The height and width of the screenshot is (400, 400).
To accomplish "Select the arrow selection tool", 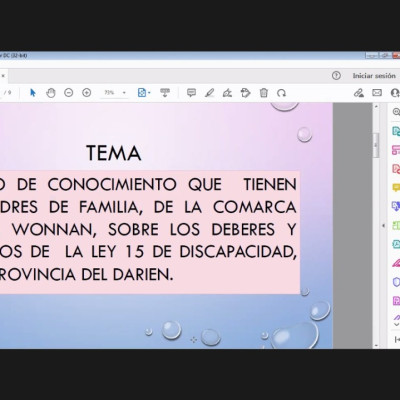I will click(x=33, y=93).
